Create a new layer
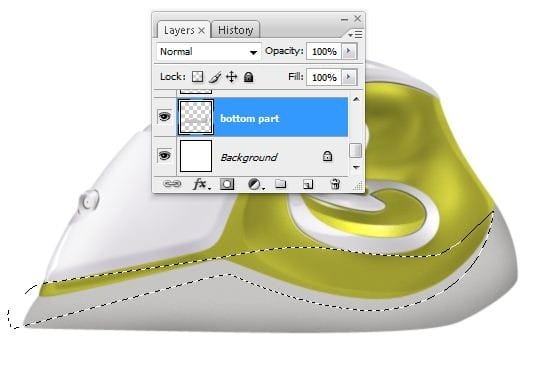The width and height of the screenshot is (539, 383). [308, 185]
